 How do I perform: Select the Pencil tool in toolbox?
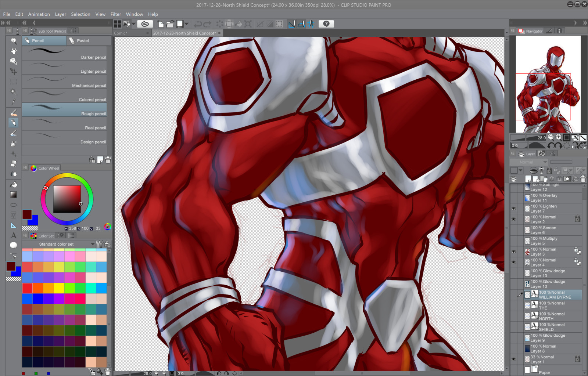click(x=14, y=123)
